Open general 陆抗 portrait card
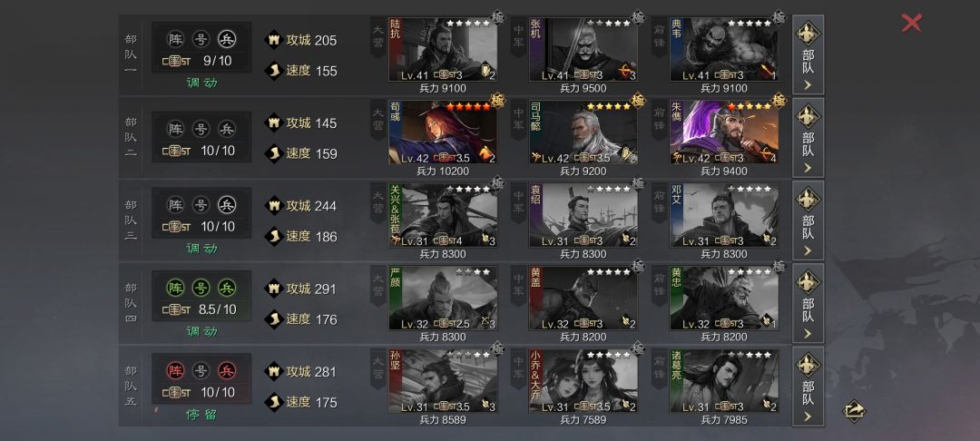The image size is (980, 441). [443, 49]
